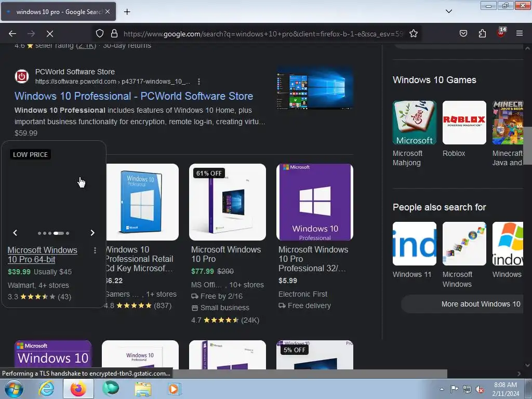Click the scrollbar down arrow
Screen dimensions: 532x399
click(528, 365)
